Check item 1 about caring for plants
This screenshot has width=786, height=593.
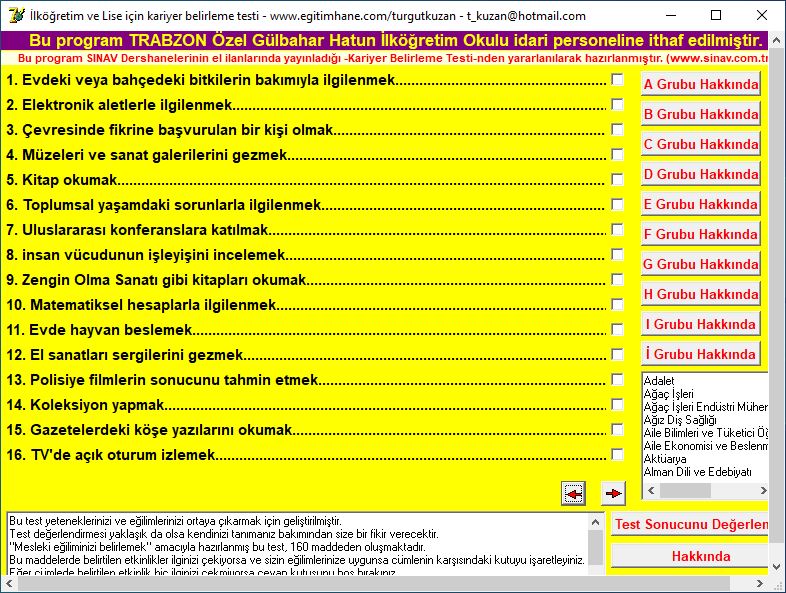pyautogui.click(x=618, y=80)
